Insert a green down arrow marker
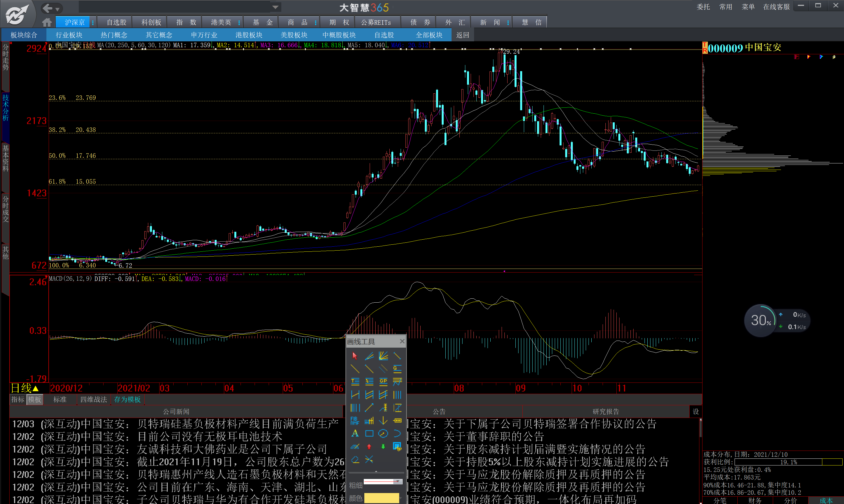 click(x=383, y=446)
